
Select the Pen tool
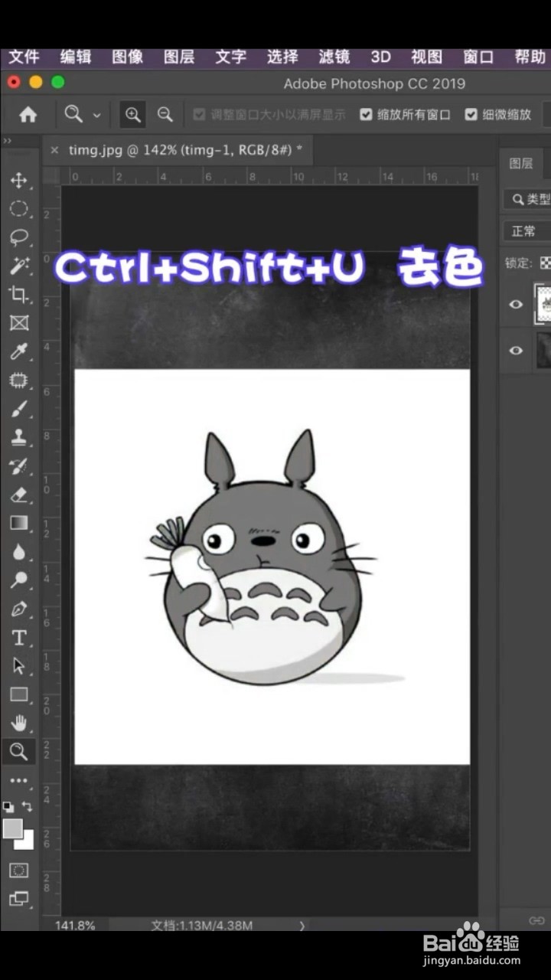(x=18, y=609)
